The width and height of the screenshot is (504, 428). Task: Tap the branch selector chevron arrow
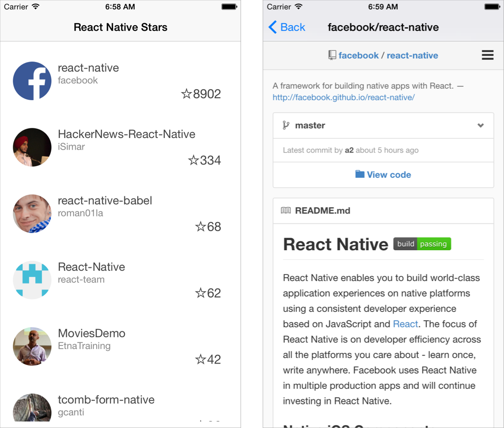click(x=480, y=125)
